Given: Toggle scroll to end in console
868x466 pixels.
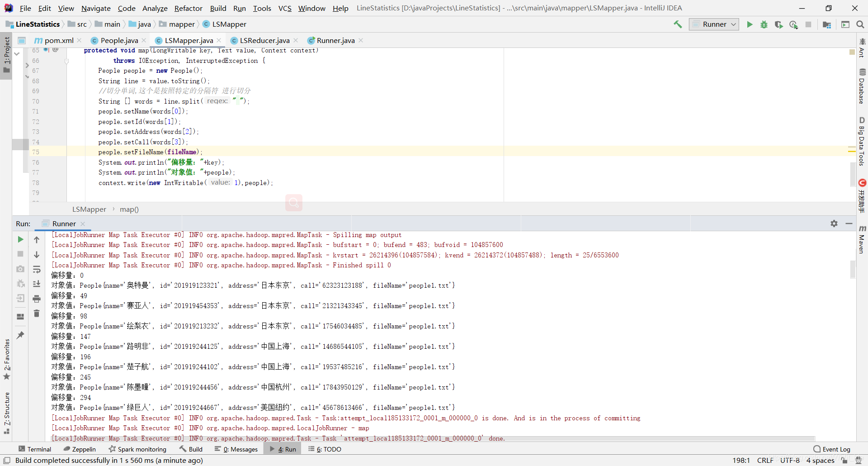Looking at the screenshot, I should [37, 284].
